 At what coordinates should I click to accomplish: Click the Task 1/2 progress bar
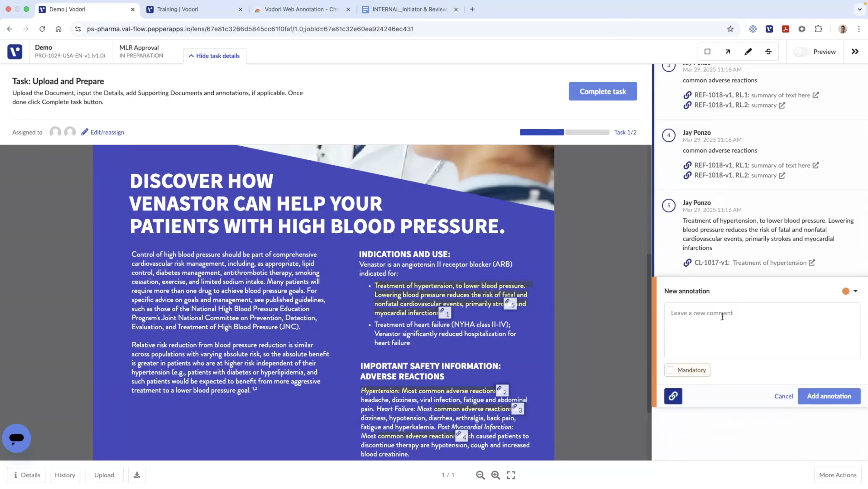tap(564, 132)
